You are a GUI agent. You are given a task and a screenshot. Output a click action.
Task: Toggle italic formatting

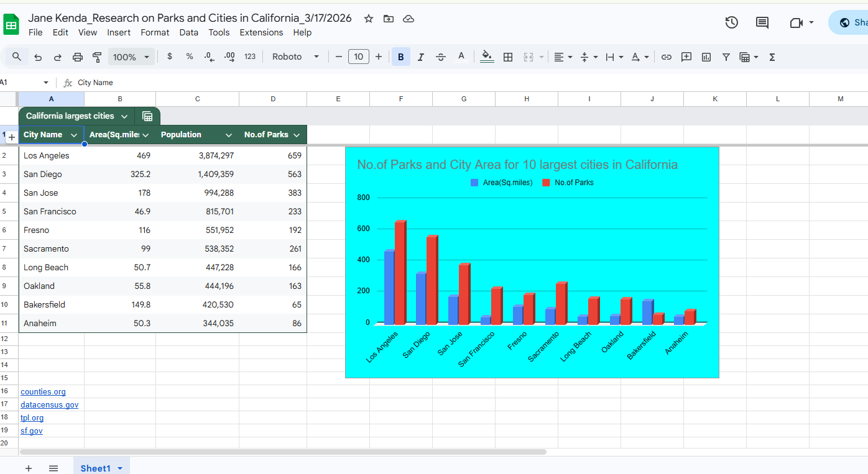[x=421, y=57]
